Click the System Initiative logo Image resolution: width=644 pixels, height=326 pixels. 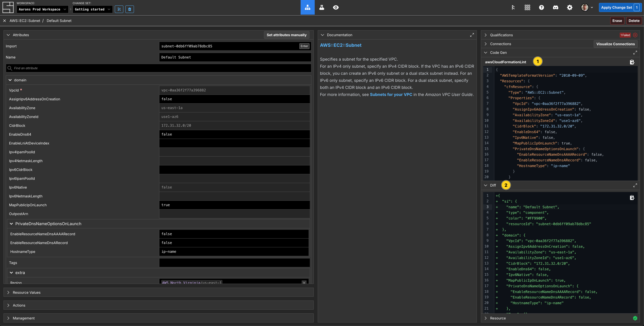tap(8, 7)
